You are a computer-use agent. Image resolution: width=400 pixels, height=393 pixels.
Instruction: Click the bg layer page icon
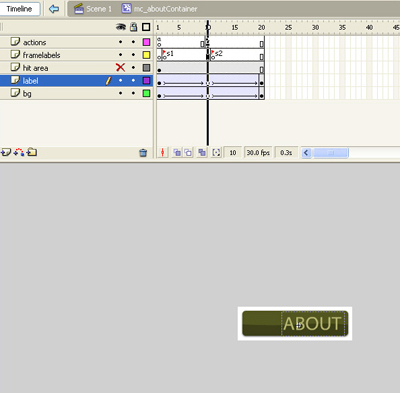(x=15, y=93)
